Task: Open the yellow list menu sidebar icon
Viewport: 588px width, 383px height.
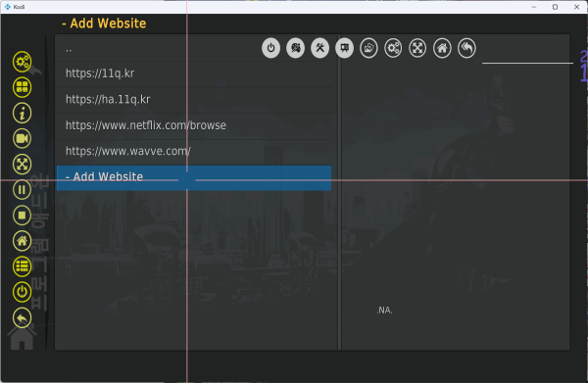Action: 23,266
